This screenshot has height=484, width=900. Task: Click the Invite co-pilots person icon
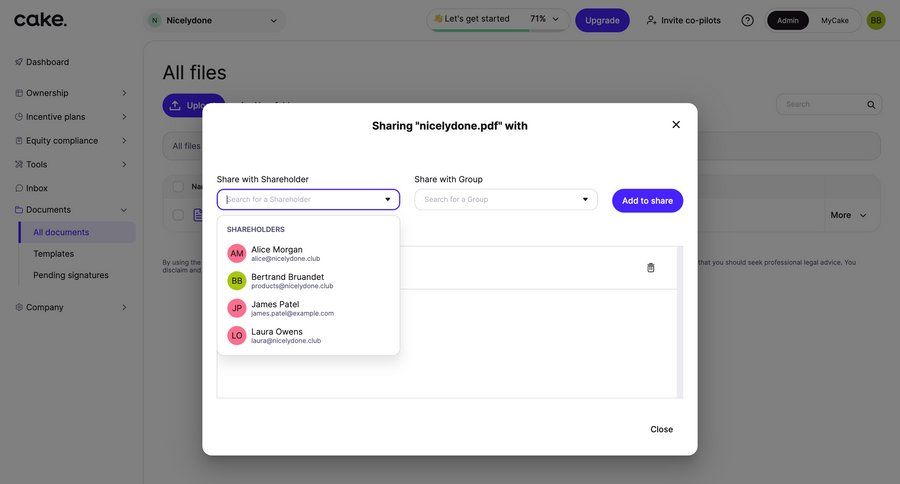652,20
